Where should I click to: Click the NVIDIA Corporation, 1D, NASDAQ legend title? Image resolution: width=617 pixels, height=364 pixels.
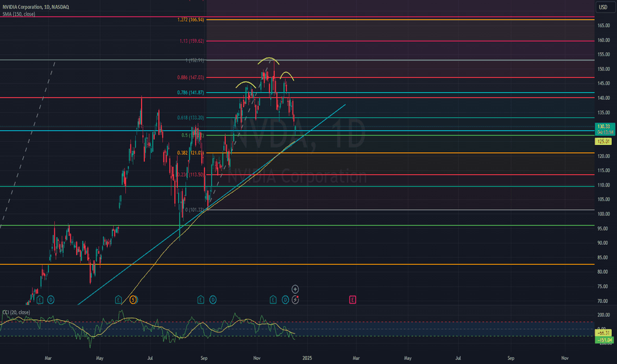[36, 7]
